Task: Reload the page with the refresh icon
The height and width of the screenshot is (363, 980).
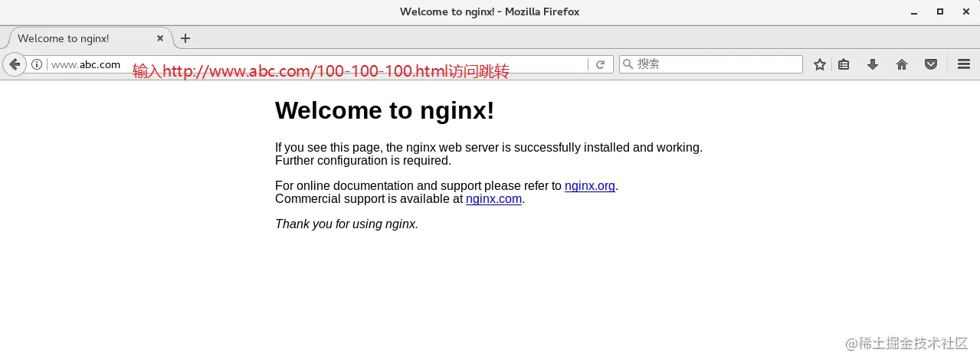Action: [601, 64]
